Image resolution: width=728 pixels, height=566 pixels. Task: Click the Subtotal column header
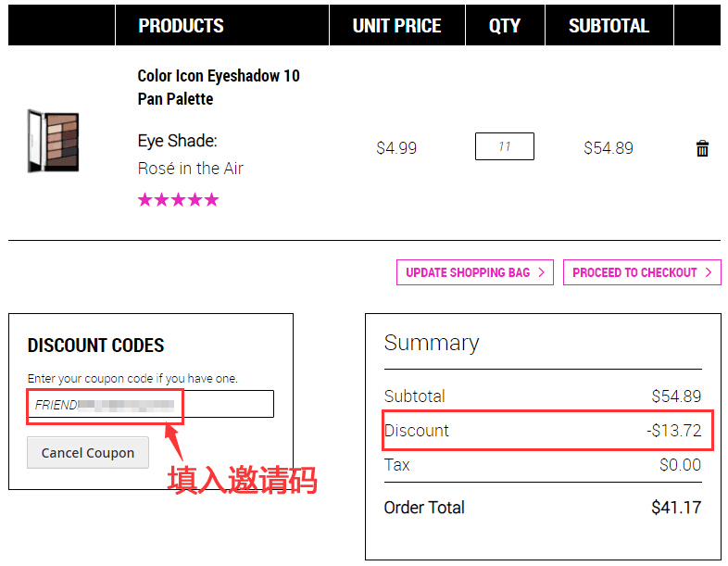coord(609,26)
